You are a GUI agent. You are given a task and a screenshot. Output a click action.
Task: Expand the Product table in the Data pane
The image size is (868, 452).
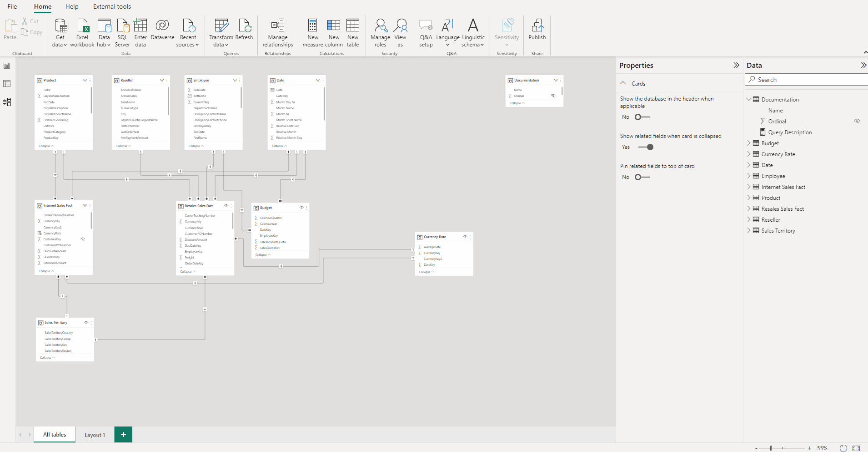749,198
